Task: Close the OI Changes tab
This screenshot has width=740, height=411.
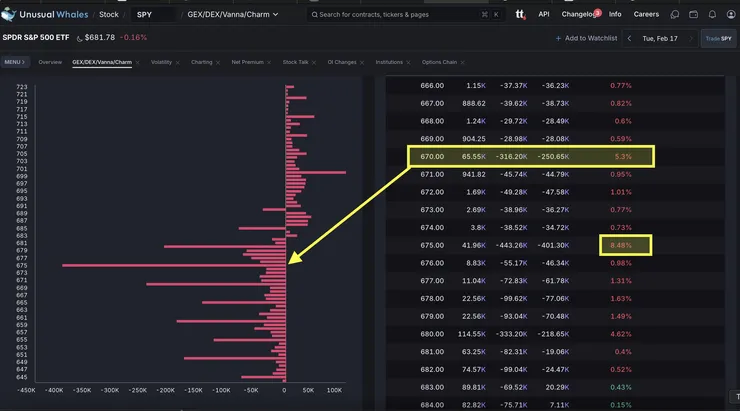Action: 362,63
